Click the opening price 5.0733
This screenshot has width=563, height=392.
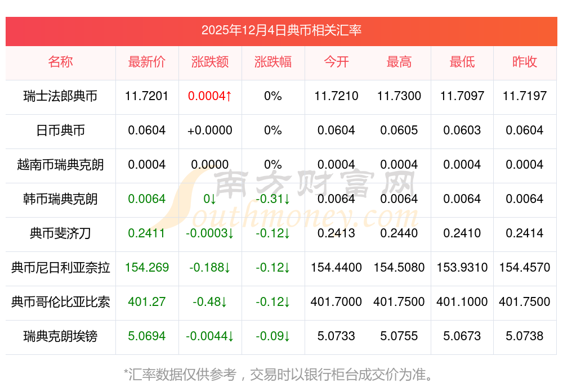pos(336,336)
